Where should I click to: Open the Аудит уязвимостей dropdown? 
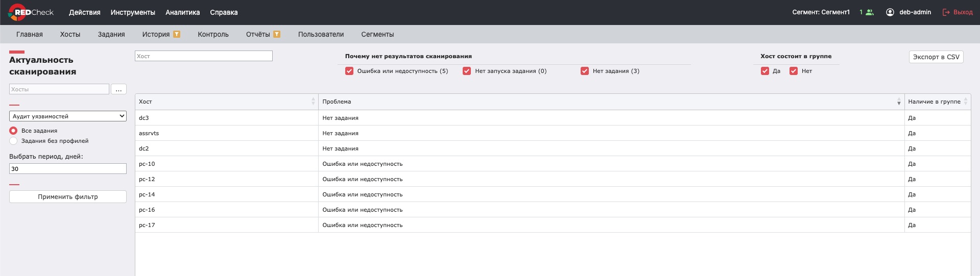(68, 116)
